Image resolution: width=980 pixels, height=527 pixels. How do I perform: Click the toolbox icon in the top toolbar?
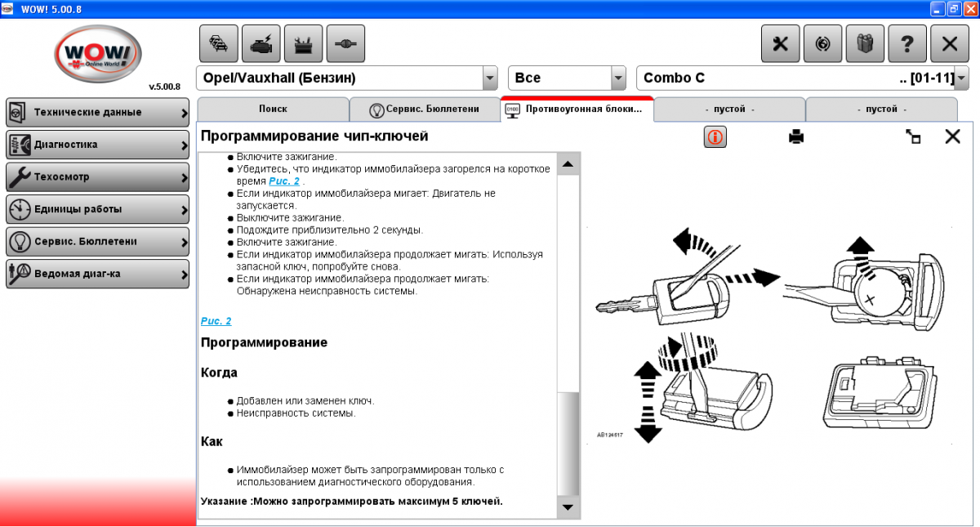click(x=303, y=43)
